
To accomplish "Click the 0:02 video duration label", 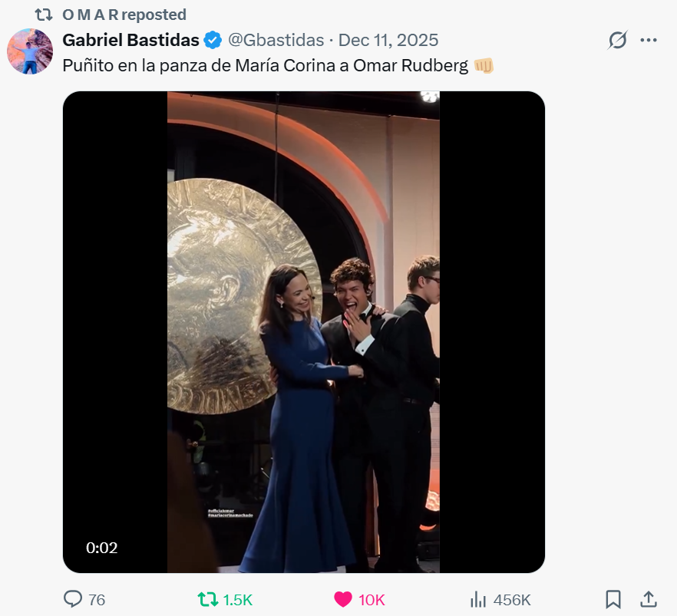I will coord(101,548).
